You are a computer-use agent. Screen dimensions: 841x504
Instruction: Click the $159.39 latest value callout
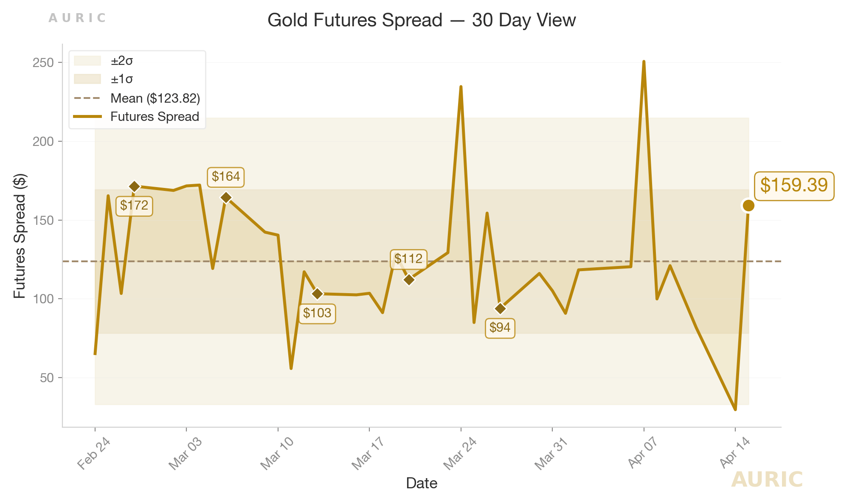[x=793, y=185]
